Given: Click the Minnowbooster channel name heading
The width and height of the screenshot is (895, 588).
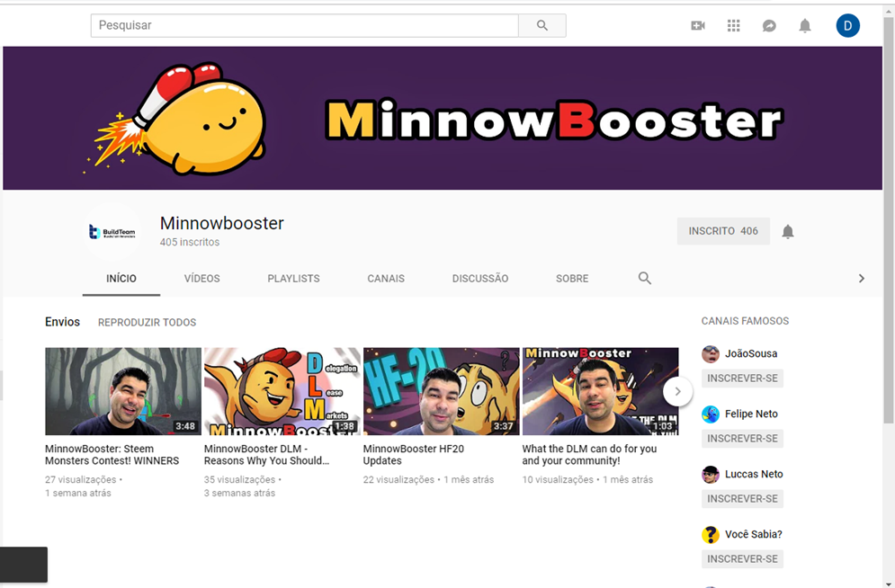Looking at the screenshot, I should pos(221,223).
